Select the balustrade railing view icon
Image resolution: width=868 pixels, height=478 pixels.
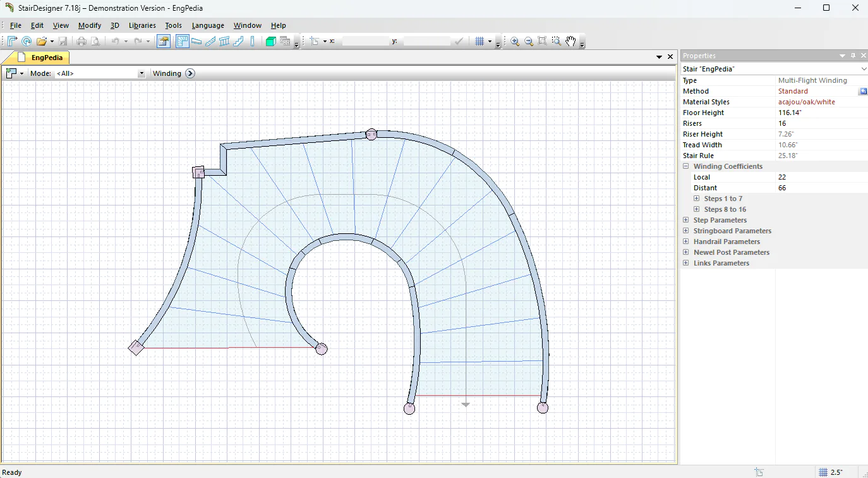[x=224, y=41]
